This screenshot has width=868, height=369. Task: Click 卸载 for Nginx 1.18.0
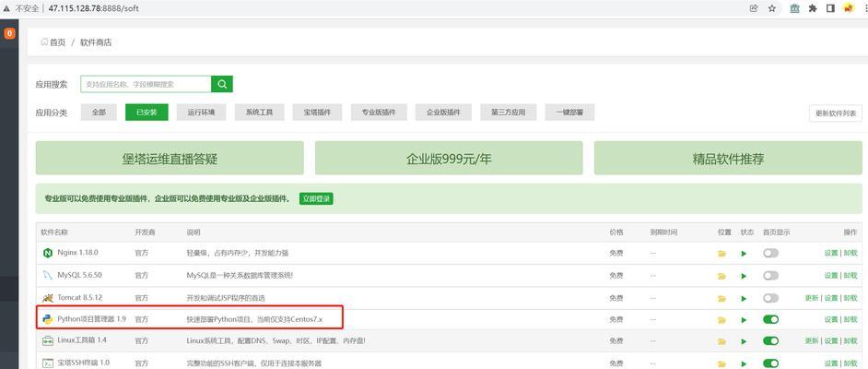click(850, 253)
